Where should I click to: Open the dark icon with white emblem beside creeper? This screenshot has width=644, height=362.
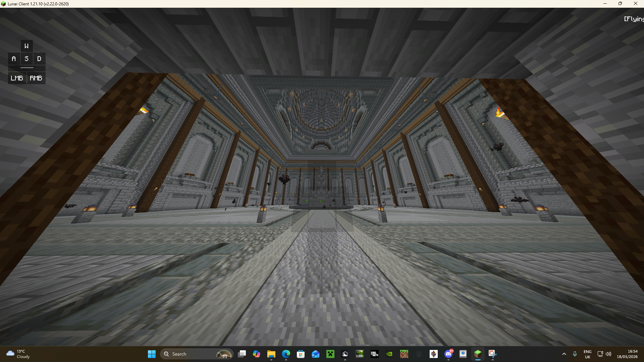345,354
